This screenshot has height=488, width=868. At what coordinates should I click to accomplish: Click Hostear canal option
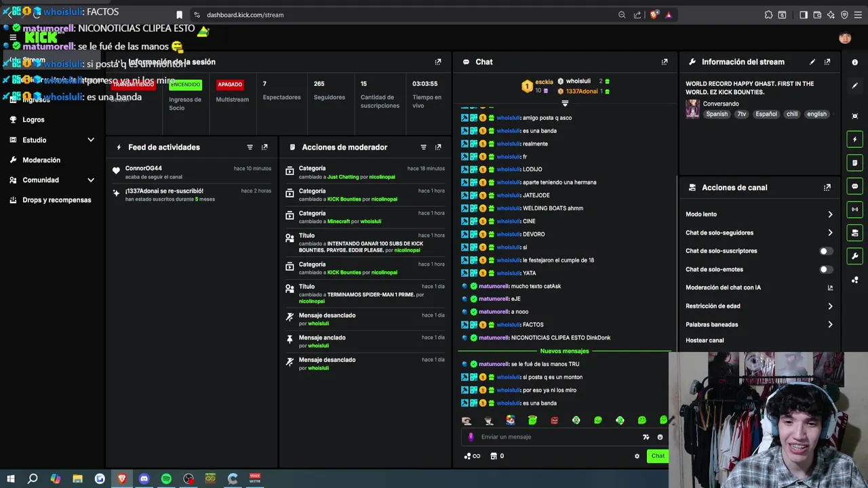[x=705, y=340]
